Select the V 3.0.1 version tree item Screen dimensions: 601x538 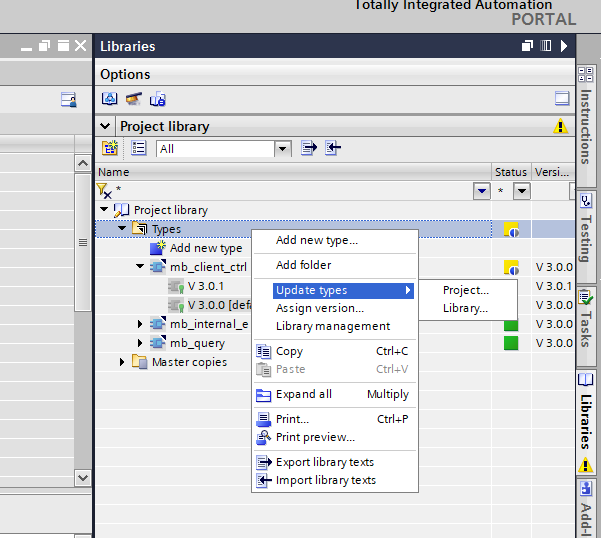tap(206, 286)
